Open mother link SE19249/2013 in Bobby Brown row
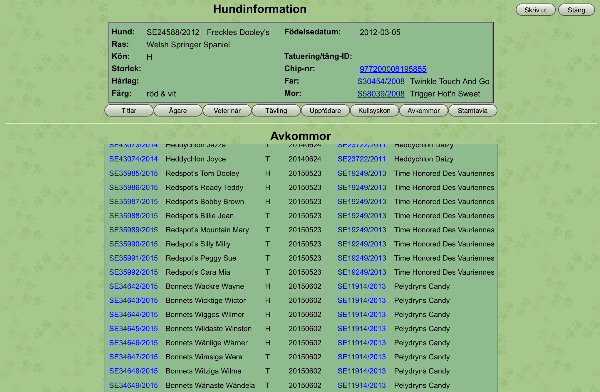The image size is (600, 392). coord(362,202)
